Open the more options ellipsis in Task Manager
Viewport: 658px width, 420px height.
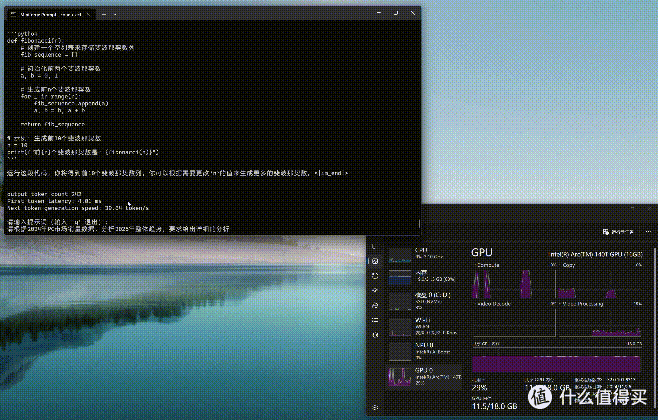tap(648, 232)
